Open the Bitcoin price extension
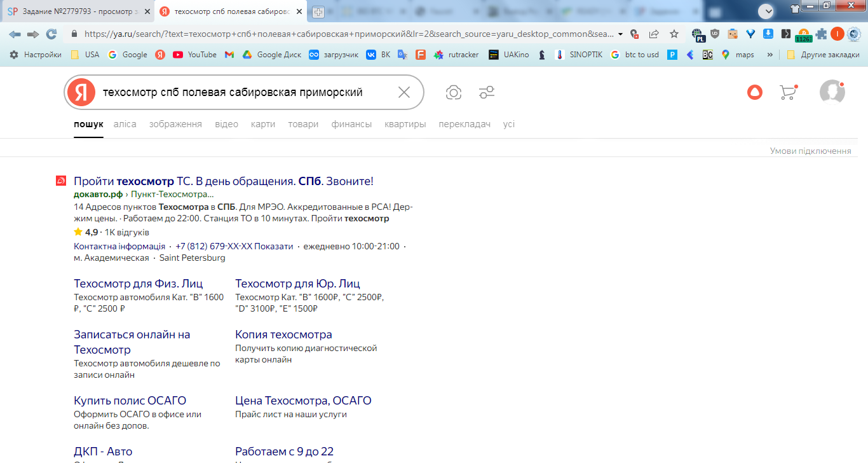The image size is (868, 463). click(803, 35)
